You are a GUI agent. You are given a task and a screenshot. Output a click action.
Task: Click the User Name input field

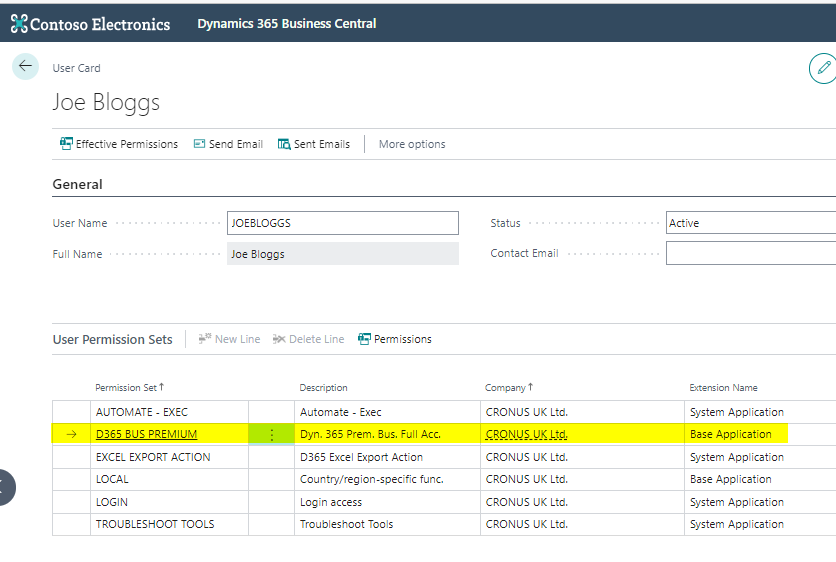tap(342, 223)
